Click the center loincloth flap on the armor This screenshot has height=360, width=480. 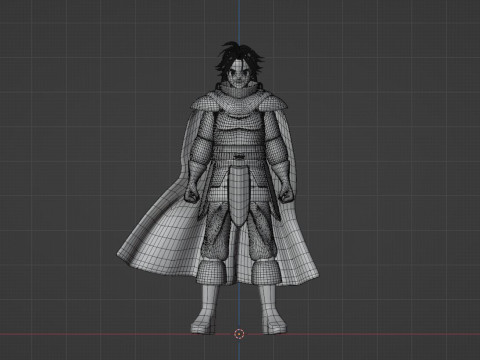click(239, 197)
